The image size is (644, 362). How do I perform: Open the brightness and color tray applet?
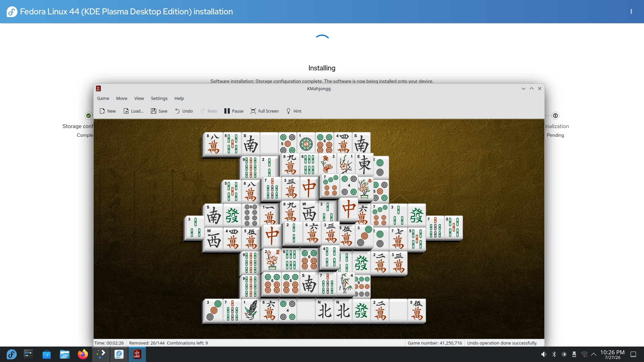coord(564,354)
